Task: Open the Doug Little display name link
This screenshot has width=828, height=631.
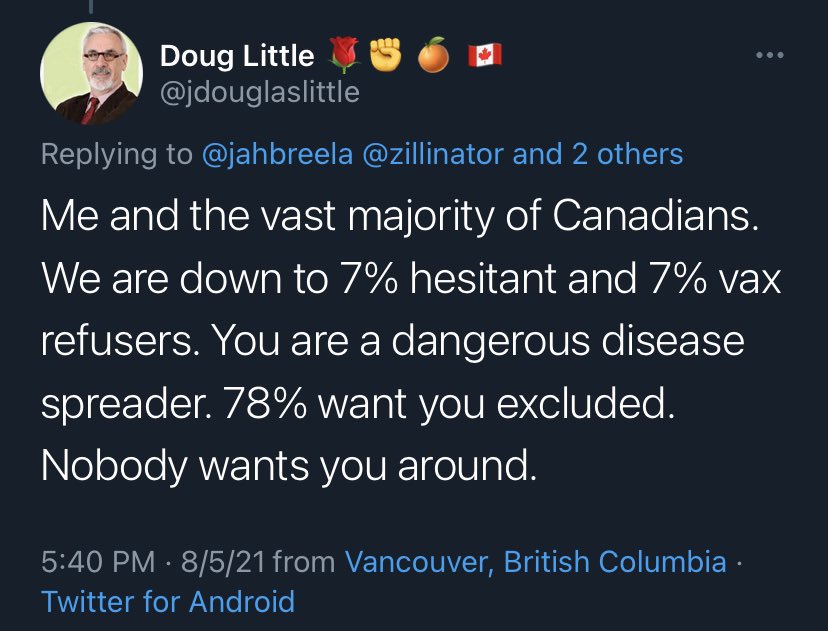Action: (237, 59)
